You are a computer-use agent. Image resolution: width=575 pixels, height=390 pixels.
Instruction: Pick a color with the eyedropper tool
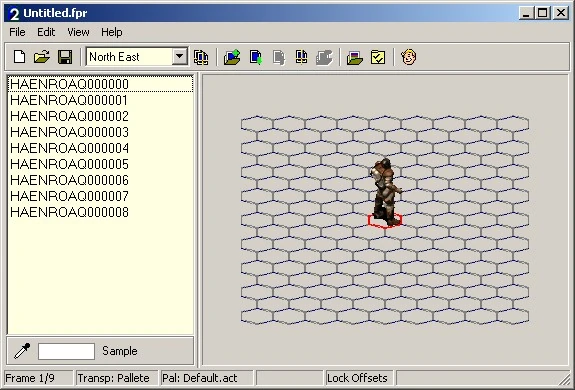click(22, 351)
